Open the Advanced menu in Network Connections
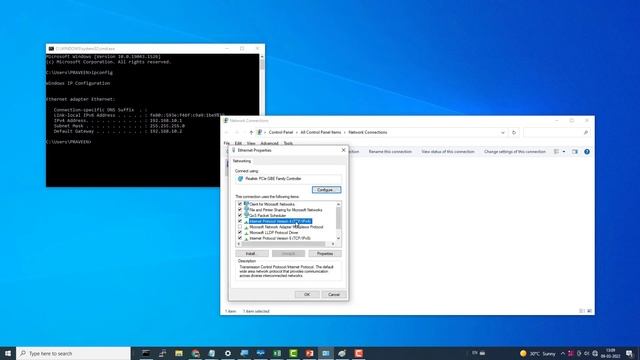The height and width of the screenshot is (360, 640). point(269,143)
